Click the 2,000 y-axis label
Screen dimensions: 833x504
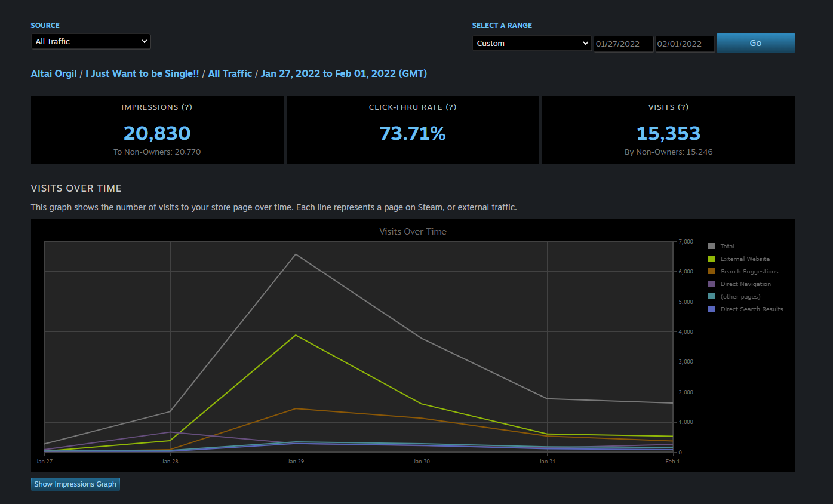685,392
